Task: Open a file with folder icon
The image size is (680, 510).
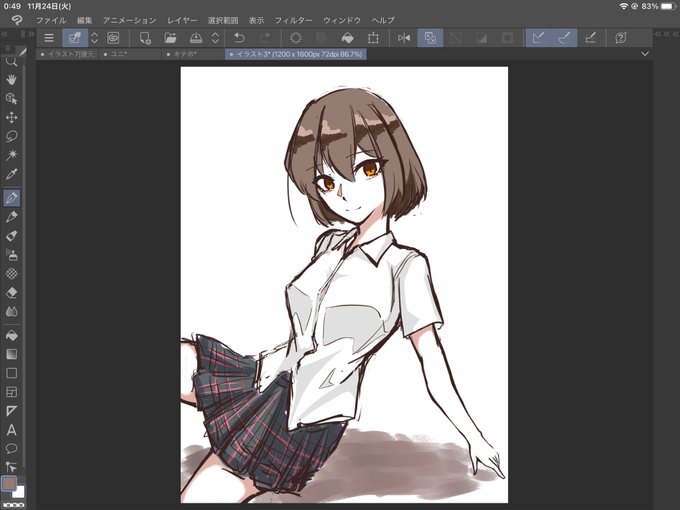Action: (x=170, y=38)
